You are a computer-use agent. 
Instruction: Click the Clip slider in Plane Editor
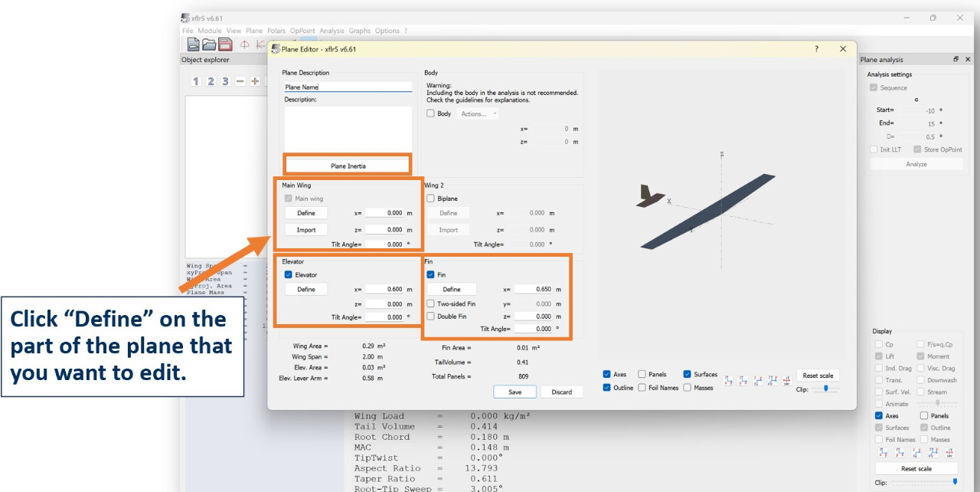point(826,389)
